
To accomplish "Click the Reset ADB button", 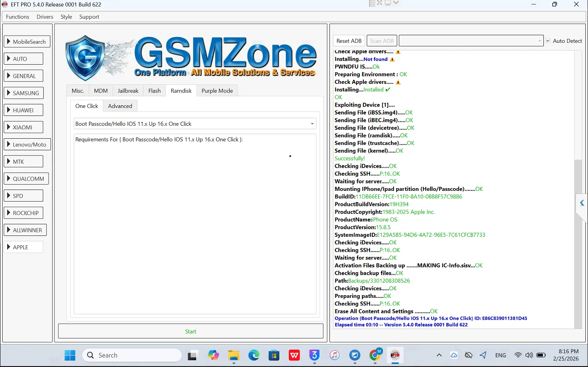I will click(x=349, y=41).
